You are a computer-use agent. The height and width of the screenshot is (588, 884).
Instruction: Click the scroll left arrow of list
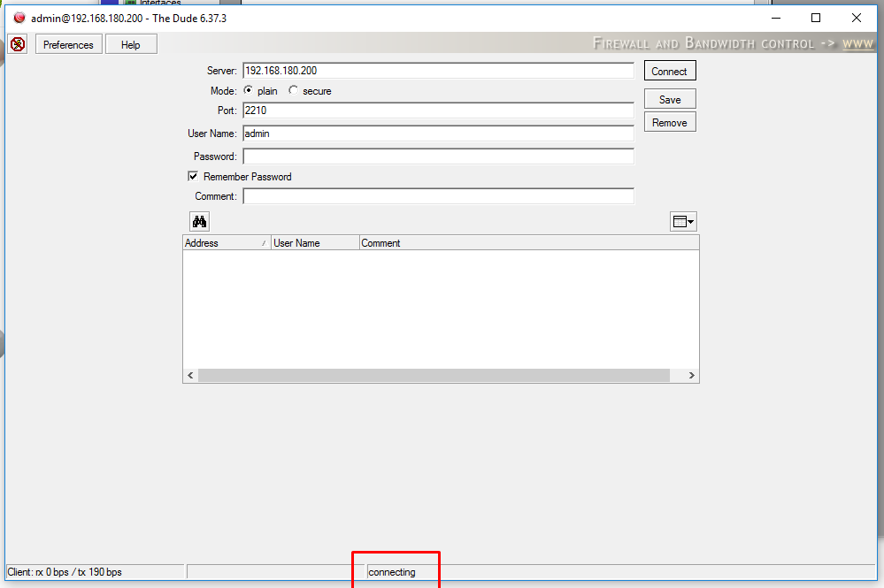pyautogui.click(x=190, y=376)
